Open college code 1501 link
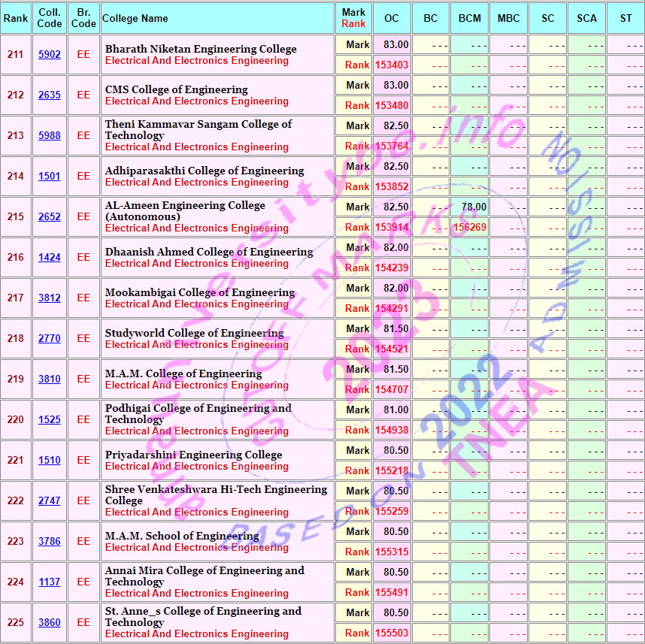 pyautogui.click(x=50, y=177)
